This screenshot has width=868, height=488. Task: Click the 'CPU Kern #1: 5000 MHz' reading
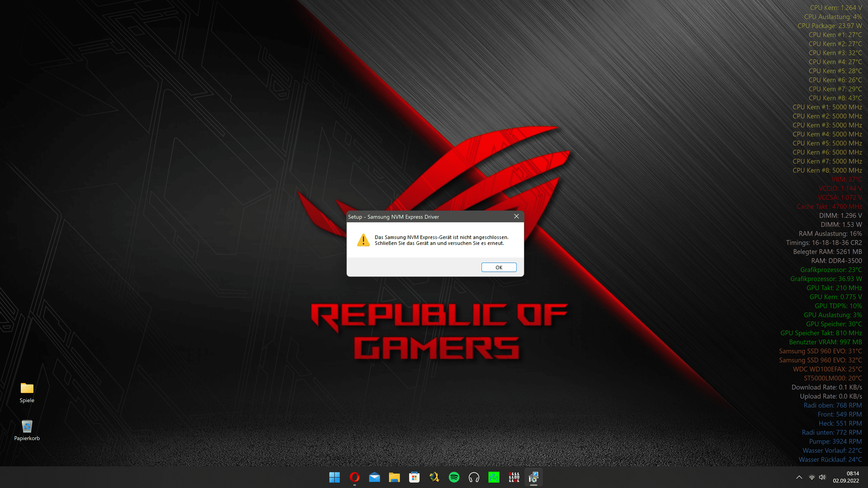point(827,107)
